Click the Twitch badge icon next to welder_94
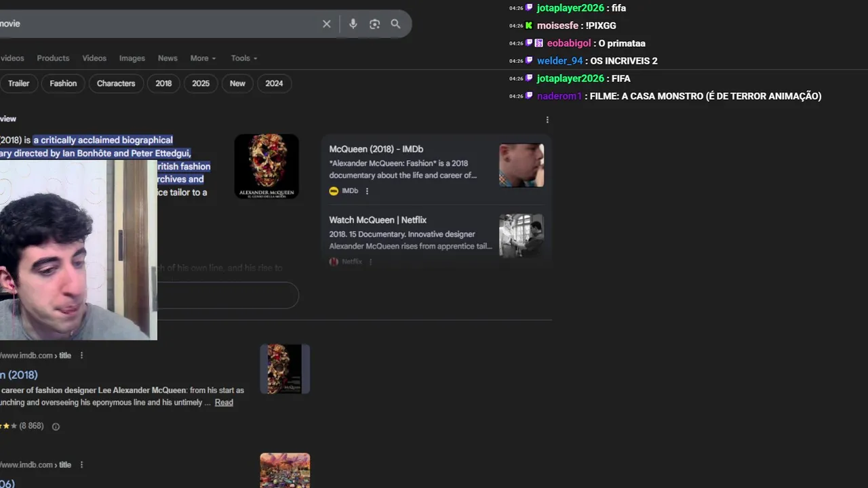Viewport: 868px width, 488px height. click(x=529, y=61)
